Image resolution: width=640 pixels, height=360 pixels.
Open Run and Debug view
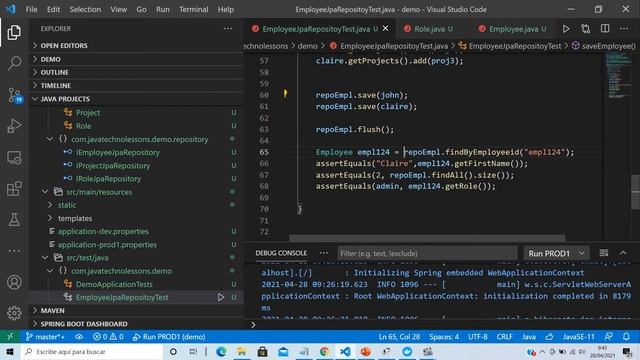pos(14,126)
